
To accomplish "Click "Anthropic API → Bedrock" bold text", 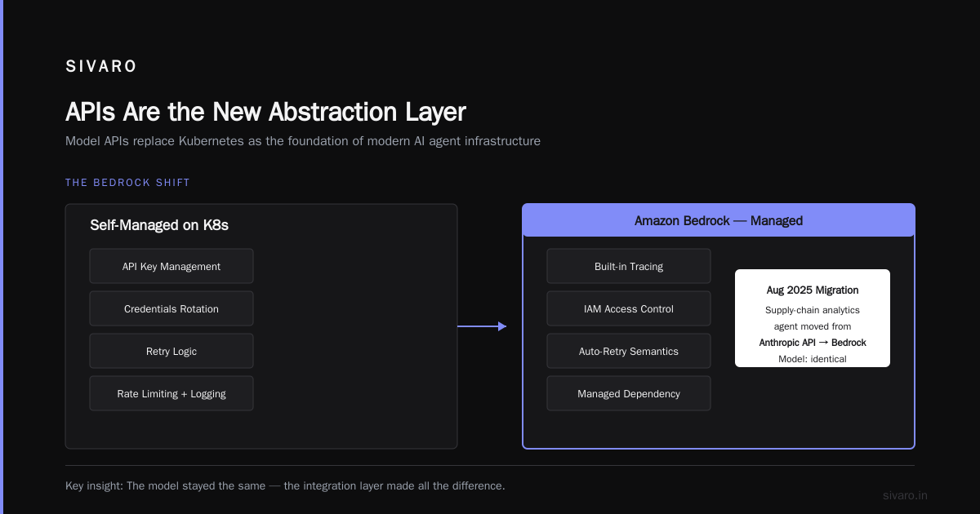I will [x=813, y=343].
